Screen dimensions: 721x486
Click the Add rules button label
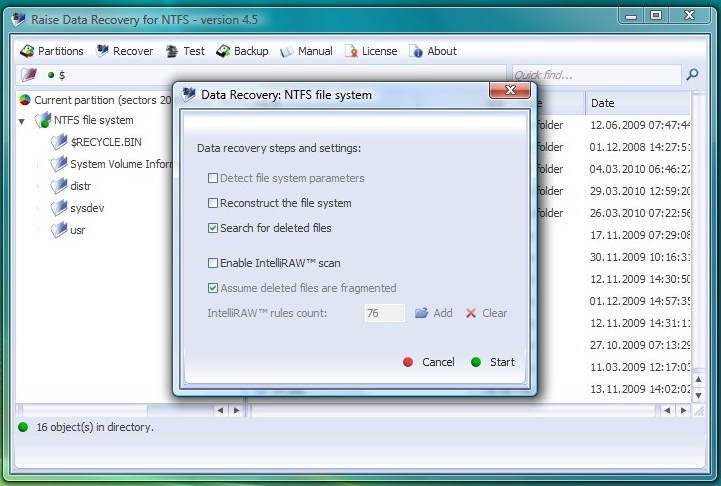[x=443, y=313]
